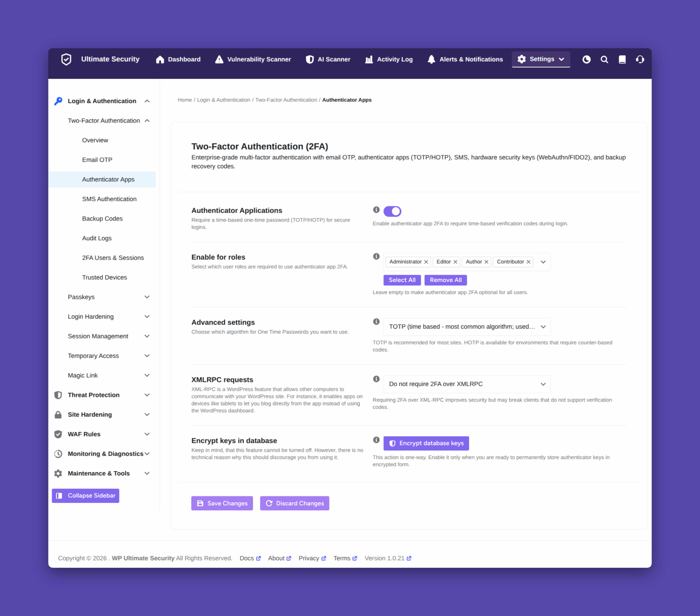Click info icon for Encrypt keys in database
This screenshot has height=616, width=700.
pos(376,440)
